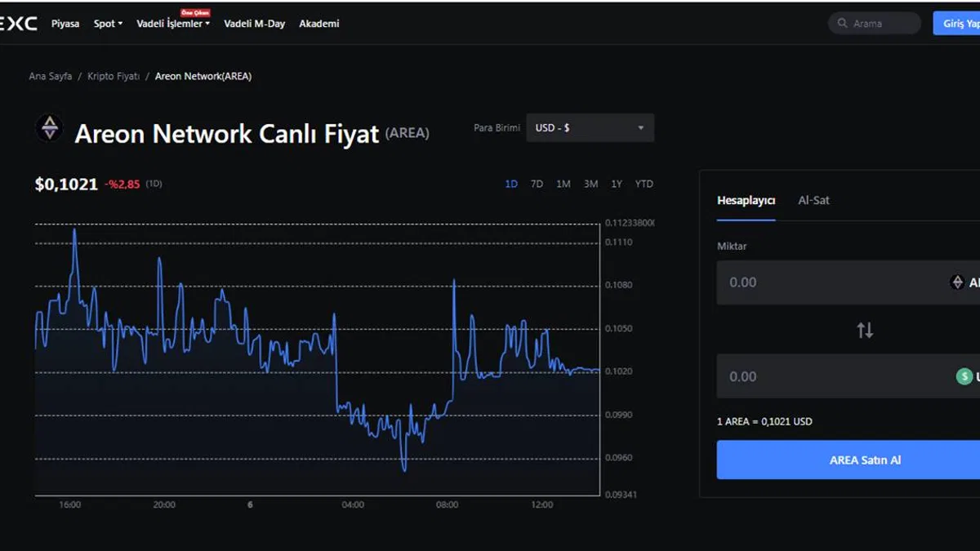Screen dimensions: 980x551
Task: Expand the Vadeli İşlemler menu
Action: (x=173, y=24)
